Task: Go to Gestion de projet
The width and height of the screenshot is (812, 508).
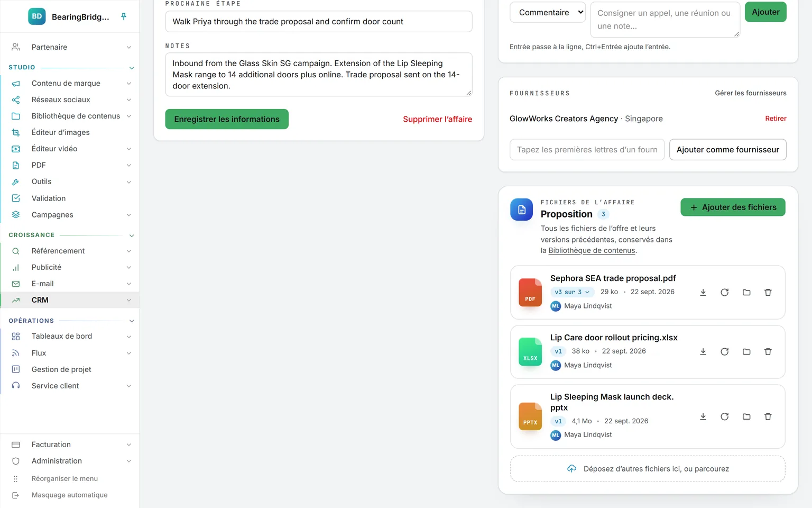Action: click(70, 369)
